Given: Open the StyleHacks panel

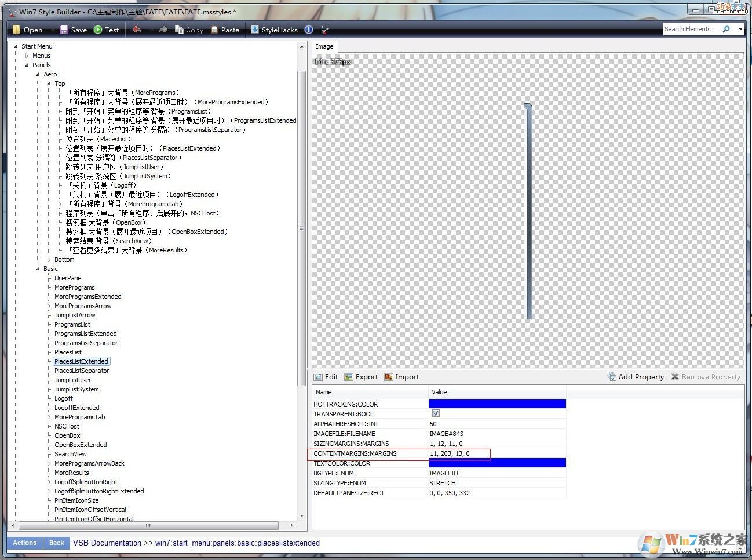Looking at the screenshot, I should 273,30.
